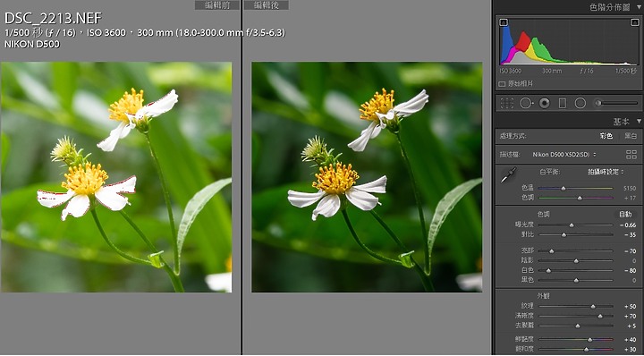Viewport: 644px width, 356px height.
Task: Open the profile browser grid icon
Action: (631, 155)
